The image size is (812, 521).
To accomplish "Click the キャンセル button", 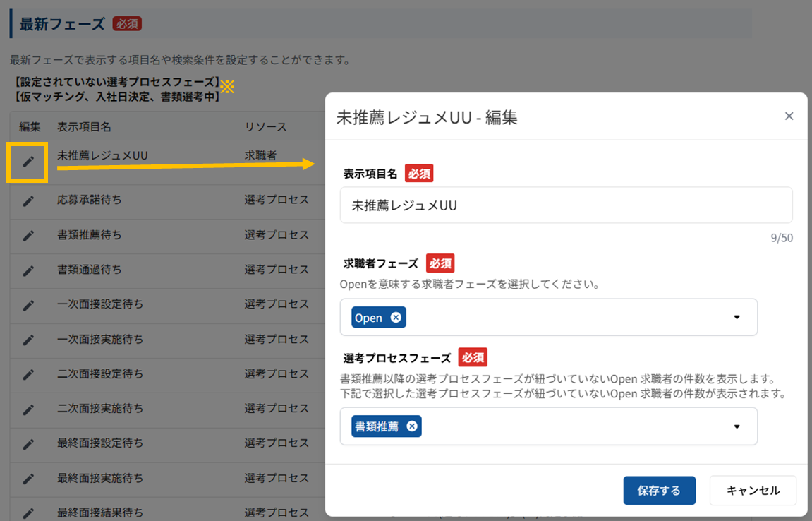I will 753,491.
